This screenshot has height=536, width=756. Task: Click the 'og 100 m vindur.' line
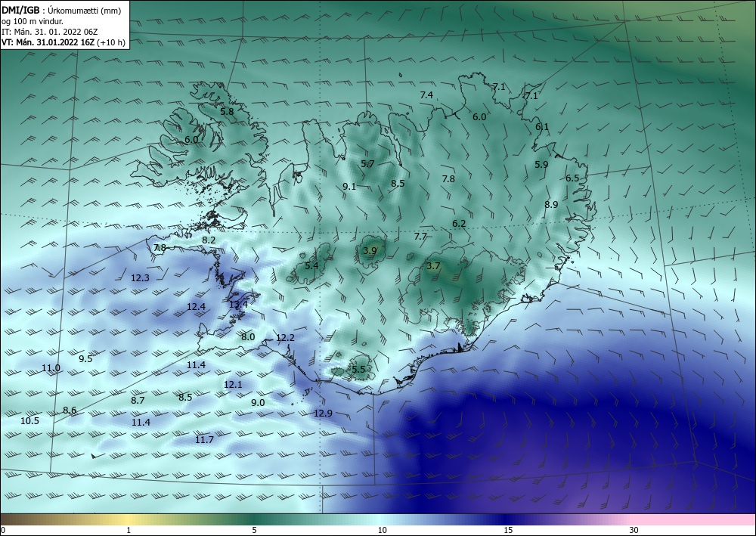pyautogui.click(x=33, y=21)
